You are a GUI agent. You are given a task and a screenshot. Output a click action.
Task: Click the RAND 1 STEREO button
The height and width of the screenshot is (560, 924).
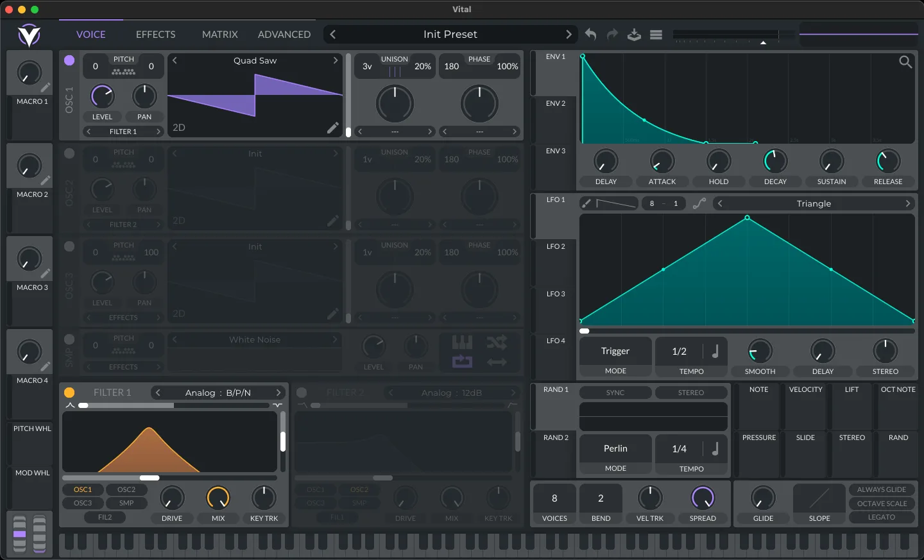(x=691, y=393)
